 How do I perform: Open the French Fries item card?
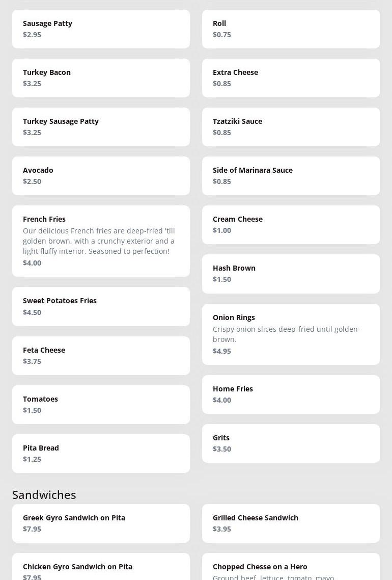tap(101, 241)
